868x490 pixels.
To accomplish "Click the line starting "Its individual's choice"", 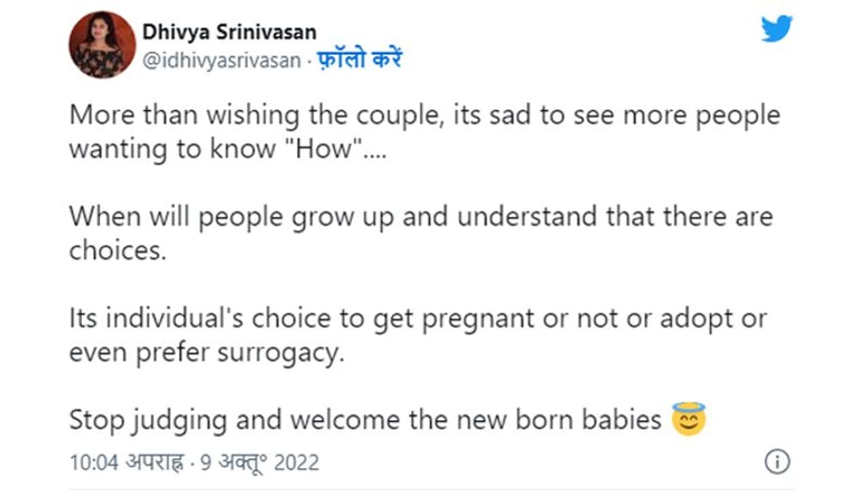I will (x=418, y=319).
